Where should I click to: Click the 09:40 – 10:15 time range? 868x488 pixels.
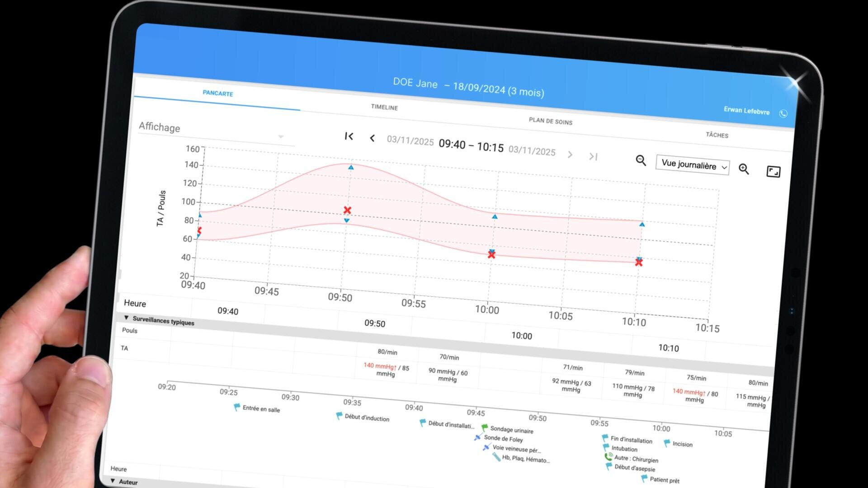471,146
